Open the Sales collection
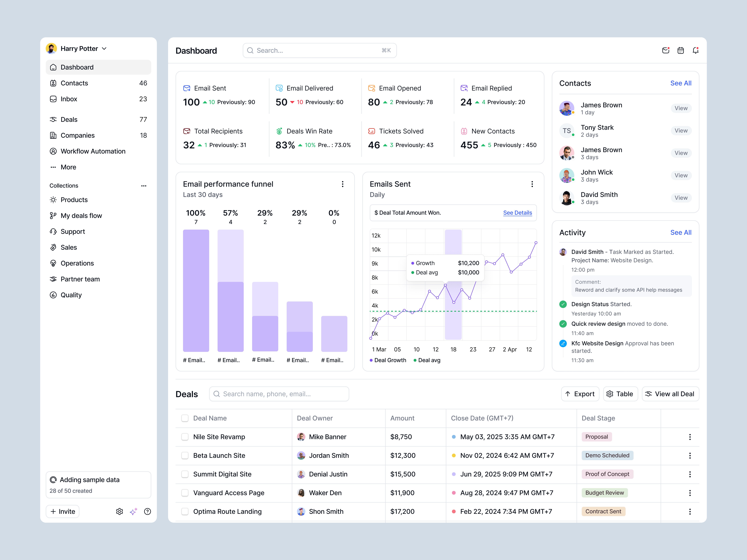The height and width of the screenshot is (560, 747). 98,247
